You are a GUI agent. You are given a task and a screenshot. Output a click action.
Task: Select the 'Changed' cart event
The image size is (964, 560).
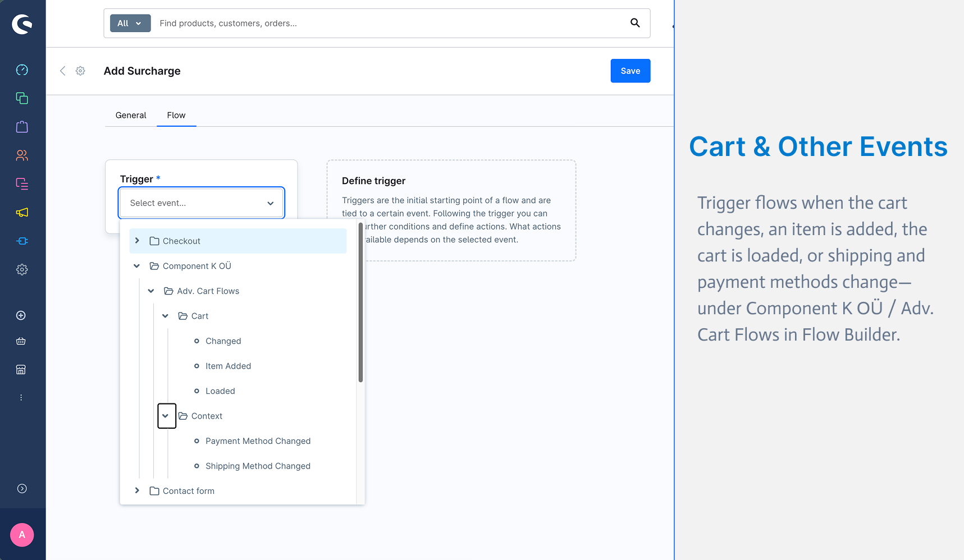pos(223,341)
